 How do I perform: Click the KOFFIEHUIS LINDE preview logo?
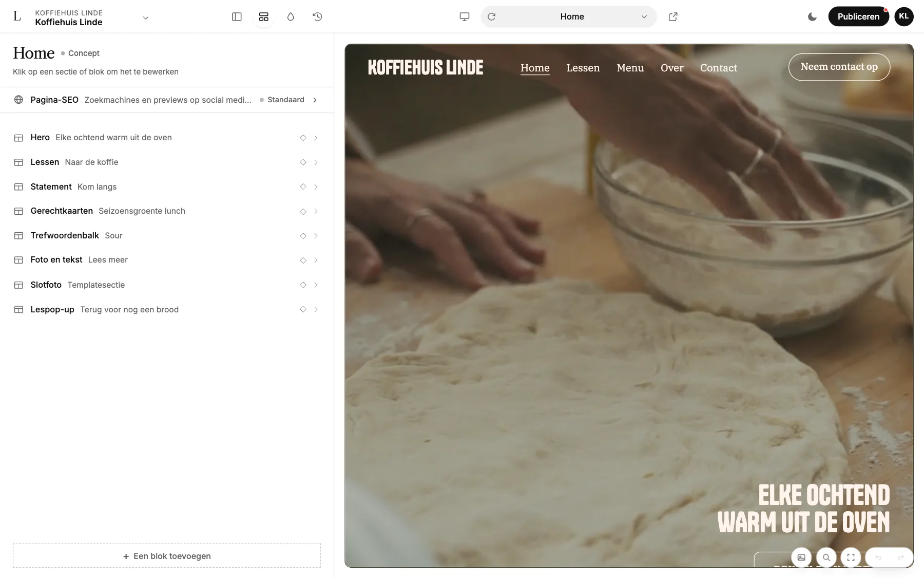tap(426, 67)
